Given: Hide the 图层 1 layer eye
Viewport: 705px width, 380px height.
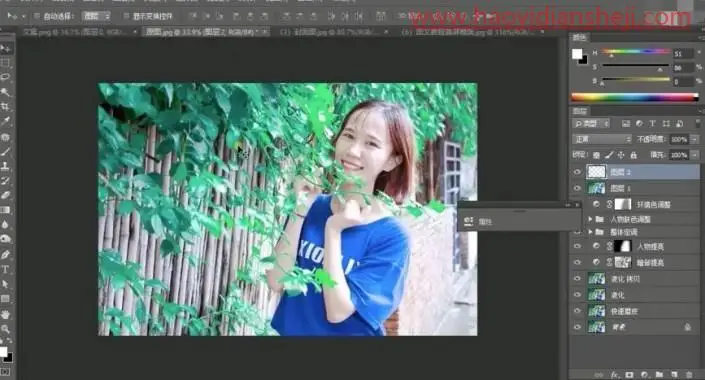Looking at the screenshot, I should click(577, 188).
